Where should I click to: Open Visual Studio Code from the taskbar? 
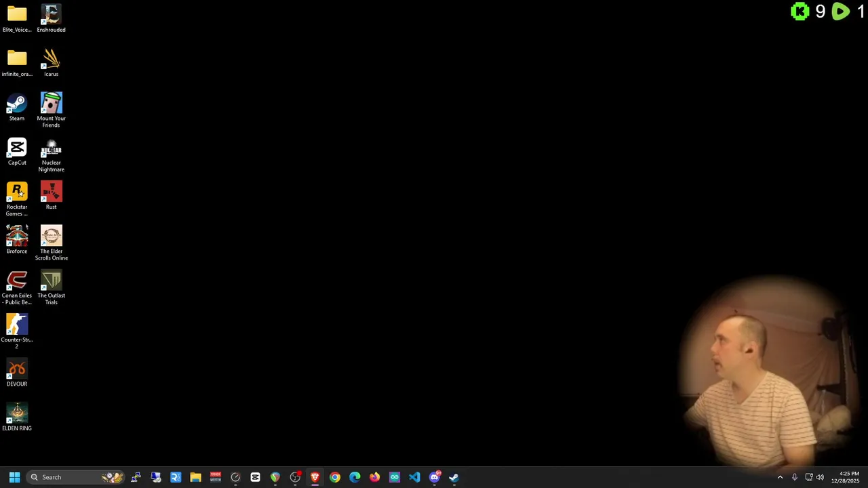pos(414,477)
